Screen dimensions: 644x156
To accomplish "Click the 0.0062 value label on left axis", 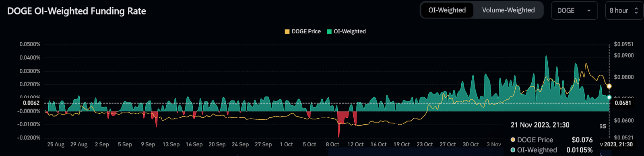I will (x=31, y=103).
